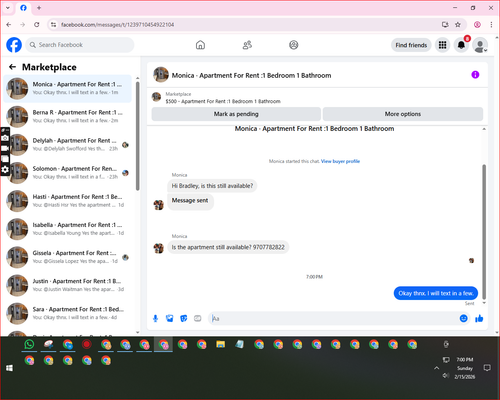Click the red record icon in taskbar

coord(87,344)
